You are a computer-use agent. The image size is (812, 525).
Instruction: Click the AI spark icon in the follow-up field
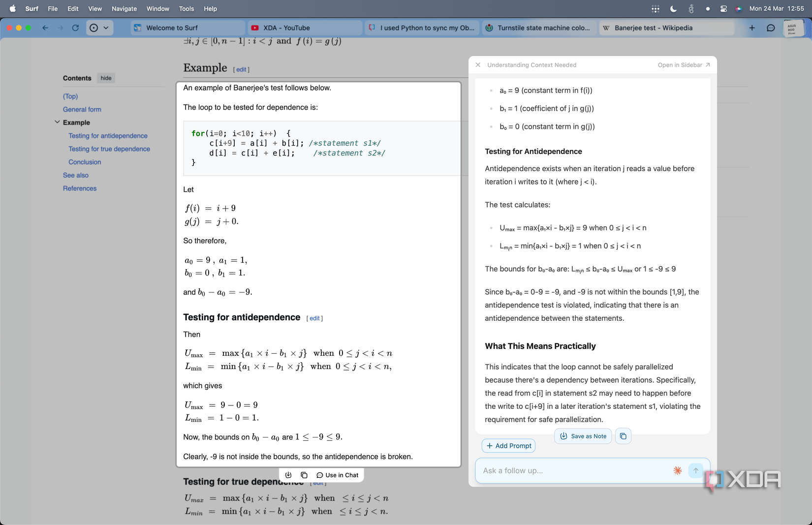678,470
